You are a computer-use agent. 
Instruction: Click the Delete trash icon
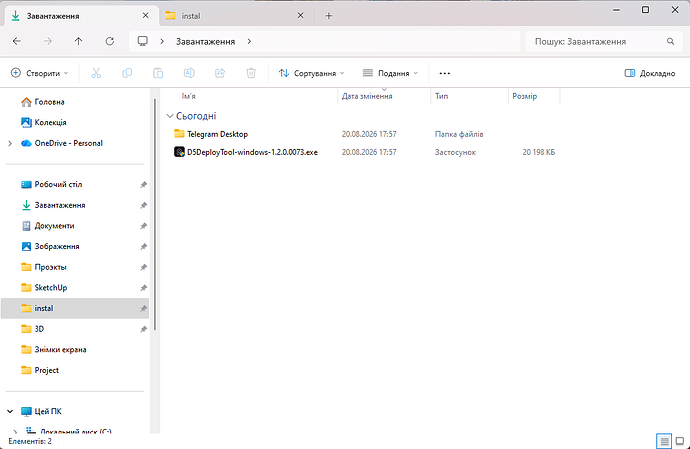(x=251, y=73)
